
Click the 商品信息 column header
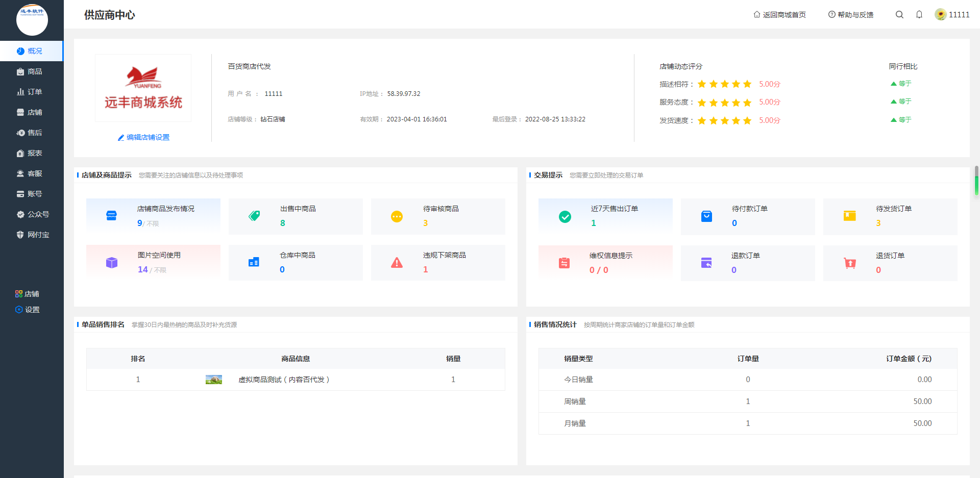pyautogui.click(x=296, y=359)
